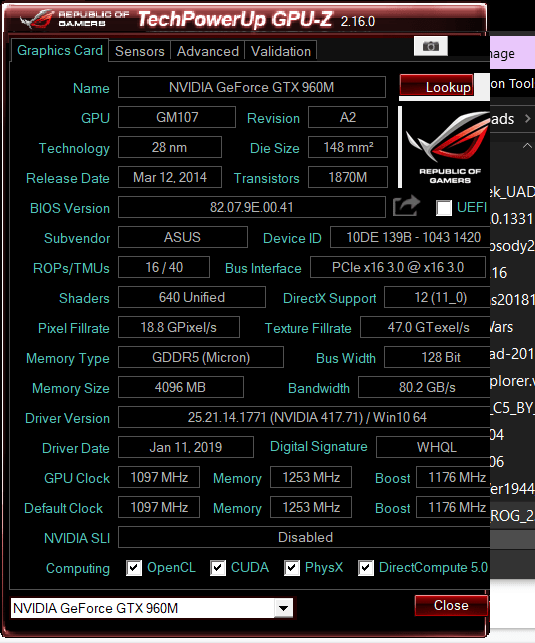Open the Advanced tab
This screenshot has height=643, width=535.
tap(207, 51)
